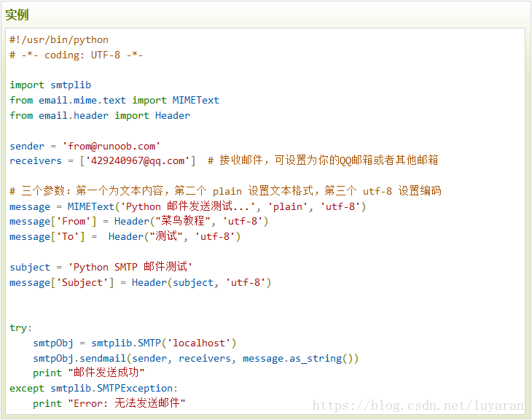Viewport: 532px width, 420px height.
Task: Click the 实例 heading
Action: (17, 15)
